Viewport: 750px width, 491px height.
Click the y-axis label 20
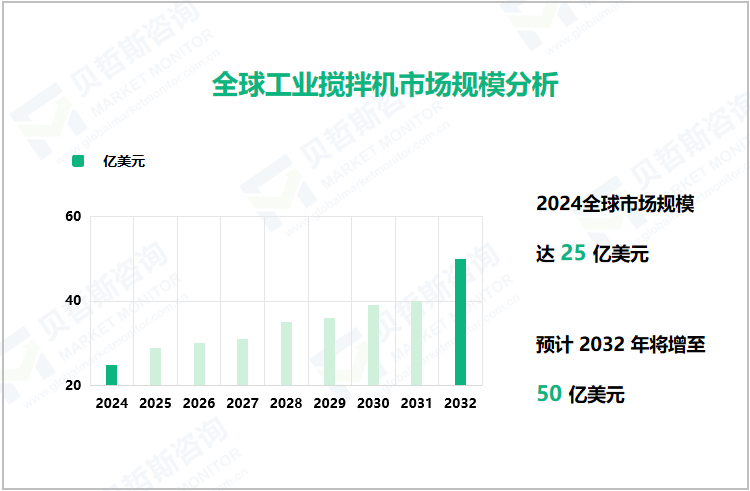(73, 385)
